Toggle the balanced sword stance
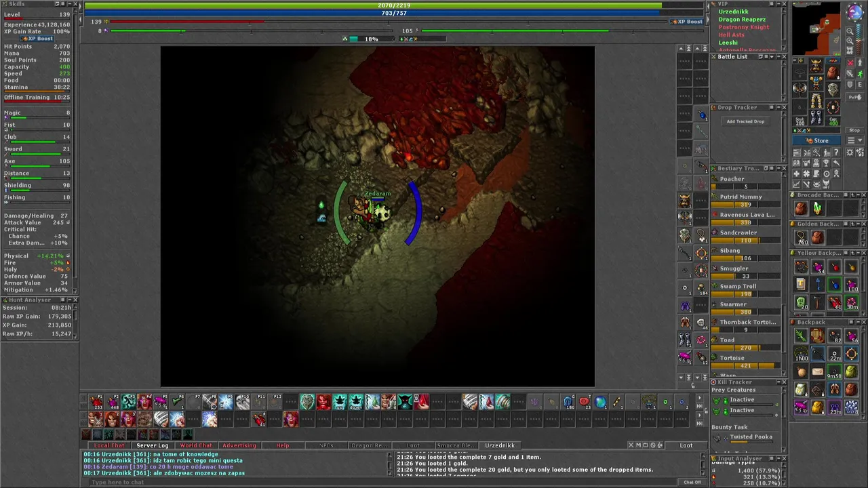The width and height of the screenshot is (868, 488). tap(850, 74)
